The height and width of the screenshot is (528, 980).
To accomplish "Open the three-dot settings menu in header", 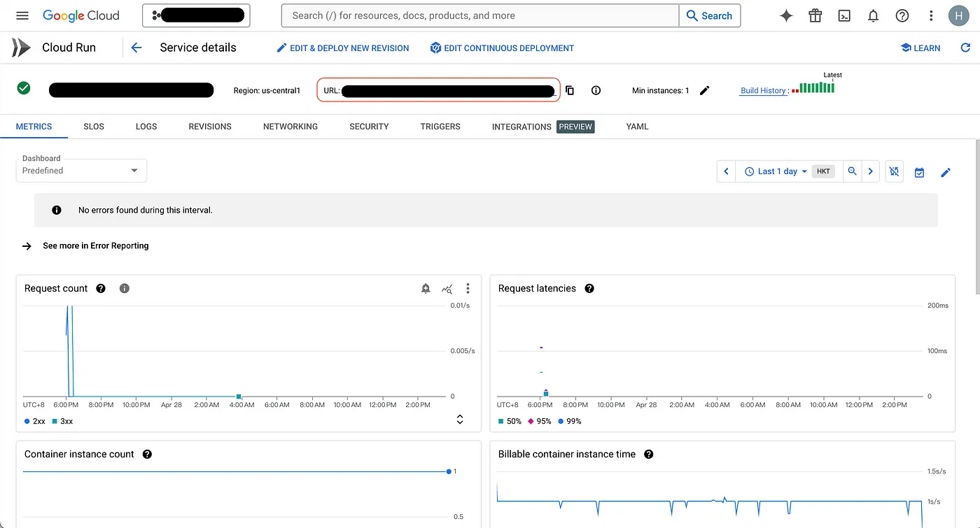I will (x=931, y=15).
